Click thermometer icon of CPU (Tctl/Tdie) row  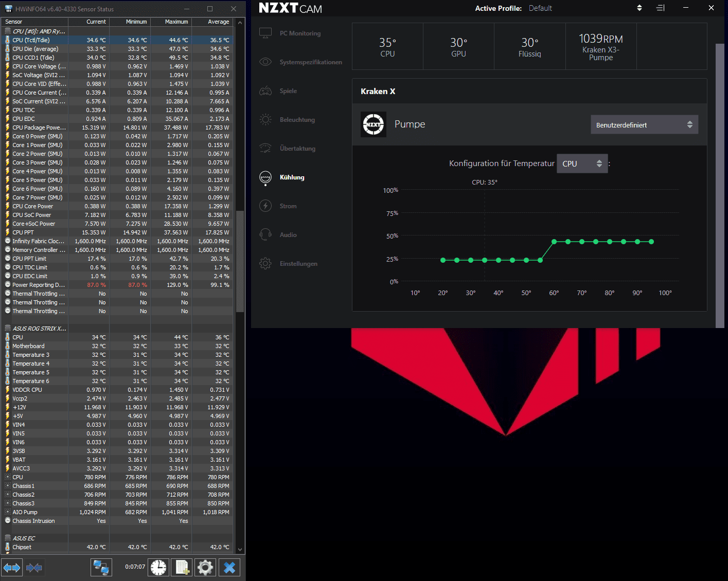click(7, 40)
